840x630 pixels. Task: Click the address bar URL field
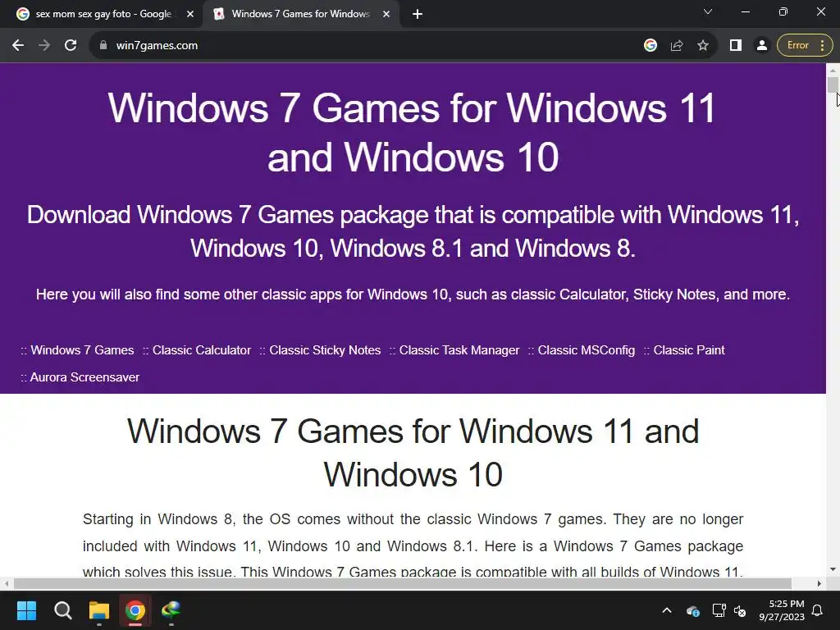click(370, 46)
